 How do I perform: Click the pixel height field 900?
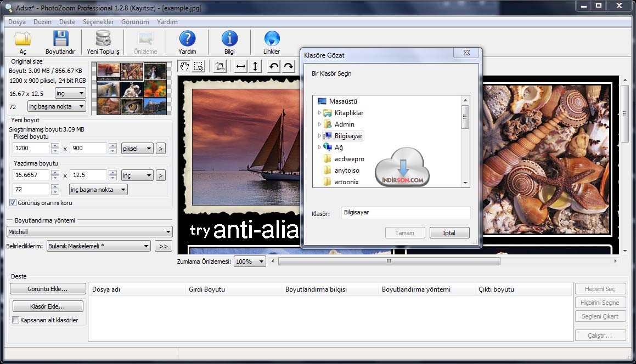pos(88,149)
